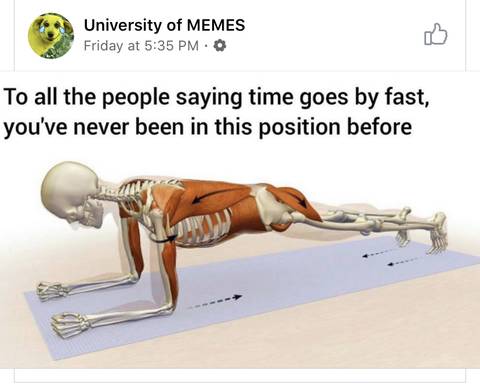This screenshot has height=386, width=480.
Task: Open the Friday at 5:35 PM timestamp
Action: coord(141,45)
